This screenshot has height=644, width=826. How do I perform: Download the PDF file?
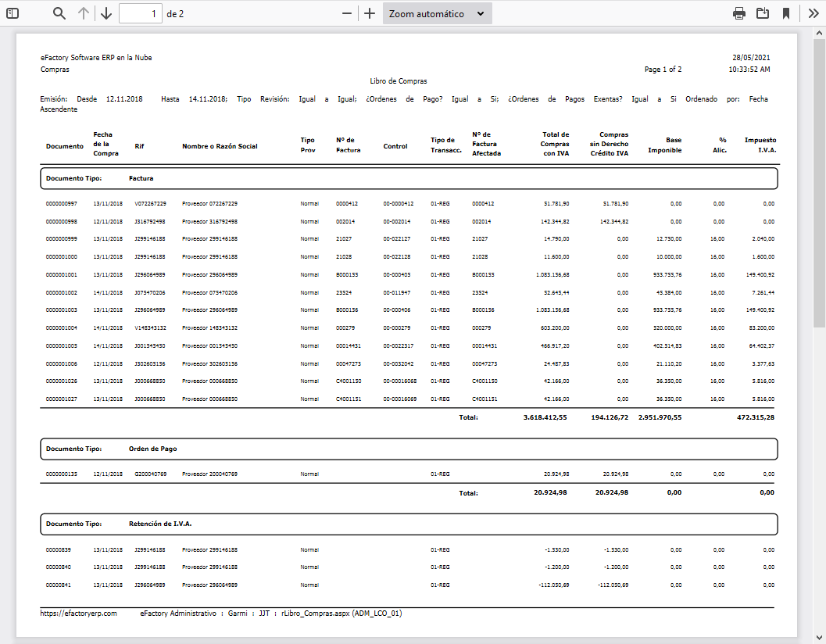pyautogui.click(x=763, y=13)
